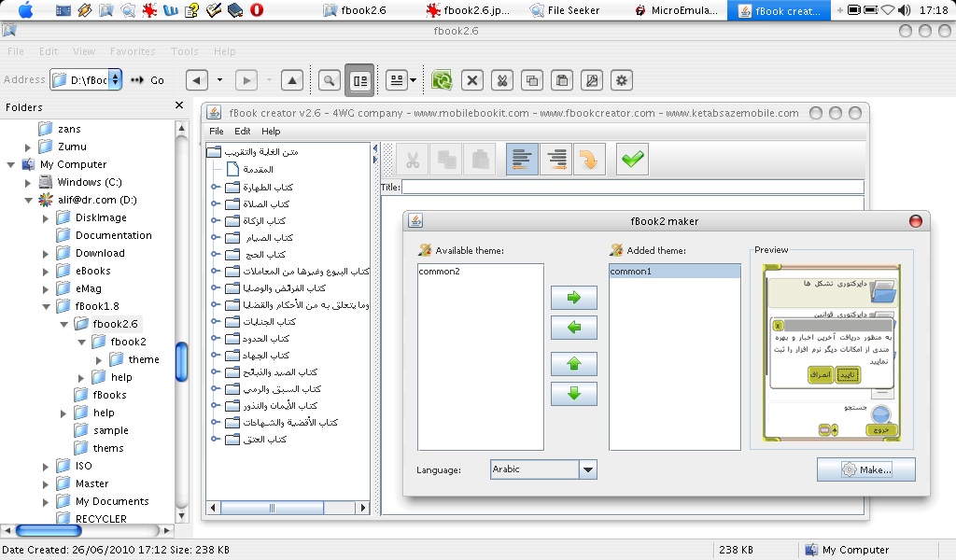Select the thems folder in tree
Image resolution: width=956 pixels, height=560 pixels.
(108, 448)
